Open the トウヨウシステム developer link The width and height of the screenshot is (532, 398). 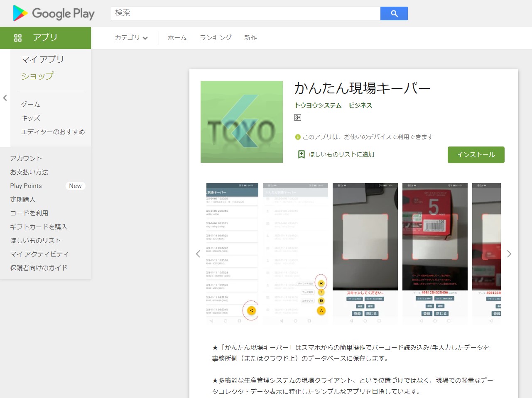[x=318, y=105]
